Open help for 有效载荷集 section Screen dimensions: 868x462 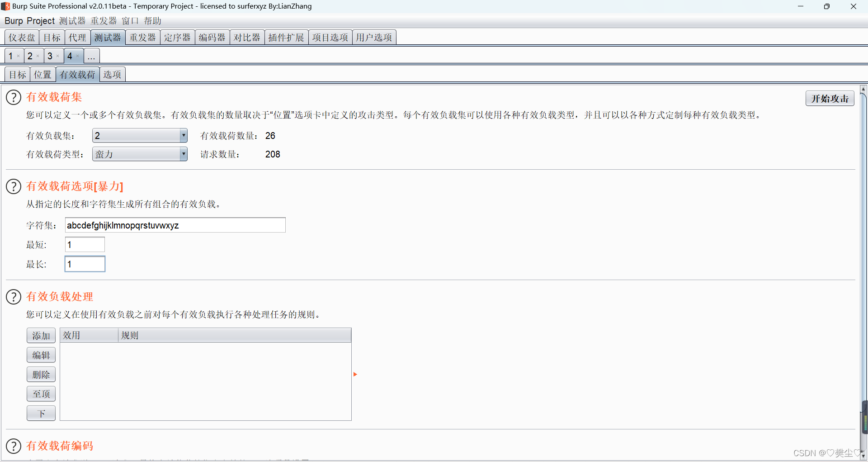pos(14,97)
